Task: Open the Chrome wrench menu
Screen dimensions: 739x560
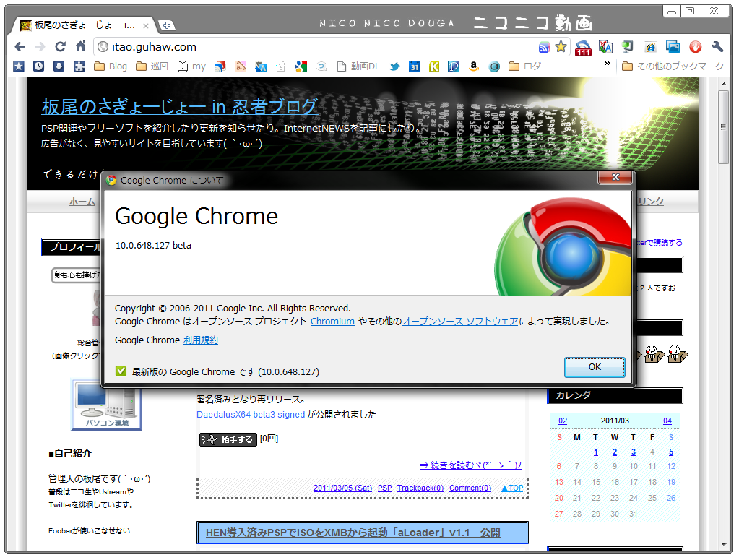Action: pyautogui.click(x=717, y=47)
